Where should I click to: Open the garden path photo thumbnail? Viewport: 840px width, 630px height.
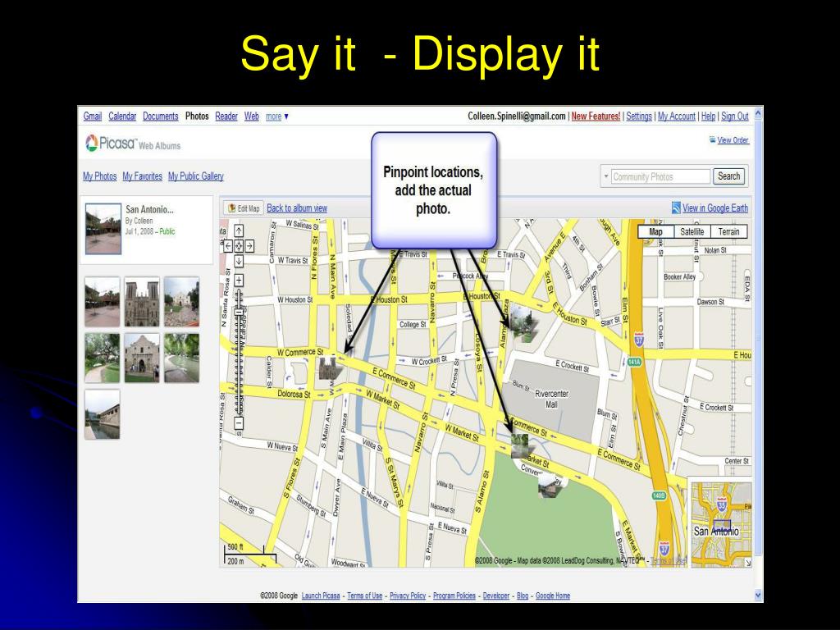[103, 358]
